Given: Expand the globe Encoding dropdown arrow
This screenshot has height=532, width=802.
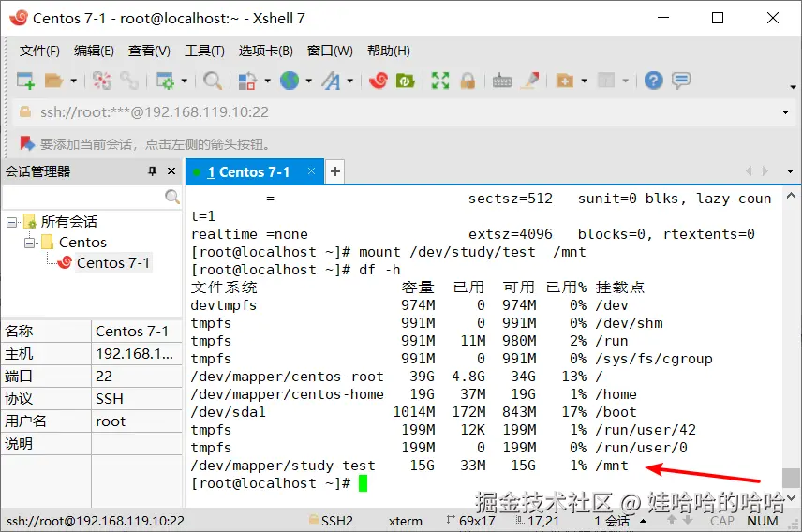Looking at the screenshot, I should 308,81.
